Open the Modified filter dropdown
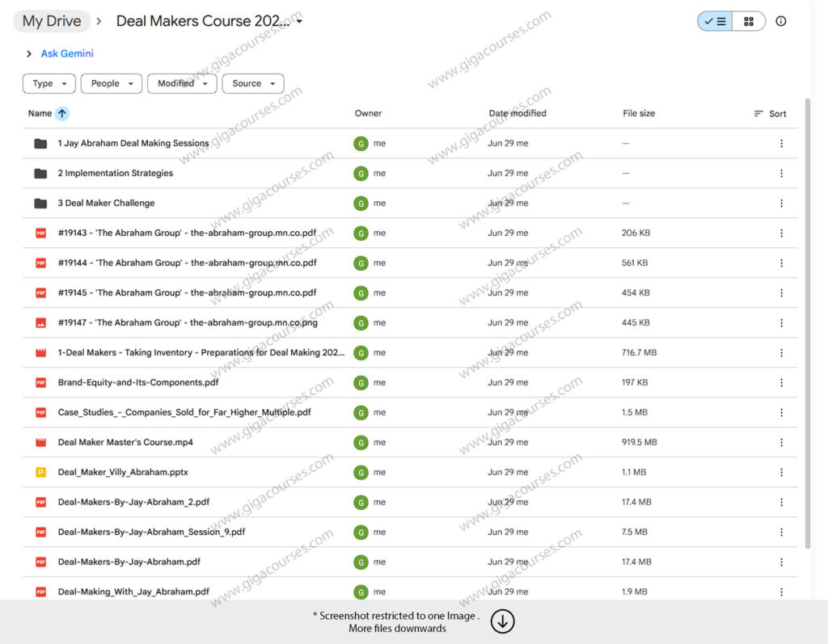Image resolution: width=828 pixels, height=644 pixels. click(182, 83)
